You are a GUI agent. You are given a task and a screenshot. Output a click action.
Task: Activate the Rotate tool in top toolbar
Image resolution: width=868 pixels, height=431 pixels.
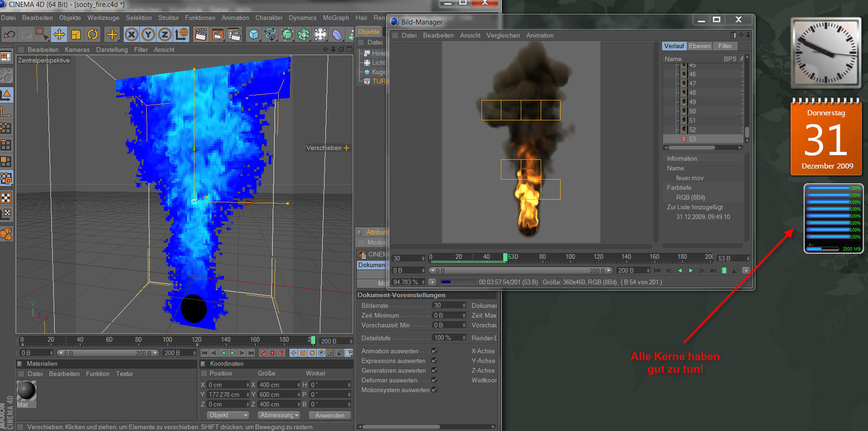pos(93,34)
